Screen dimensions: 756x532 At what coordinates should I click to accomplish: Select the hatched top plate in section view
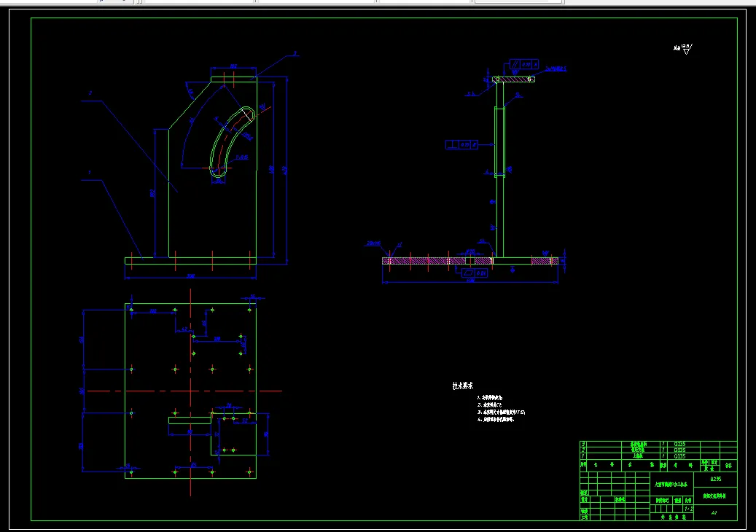point(513,79)
